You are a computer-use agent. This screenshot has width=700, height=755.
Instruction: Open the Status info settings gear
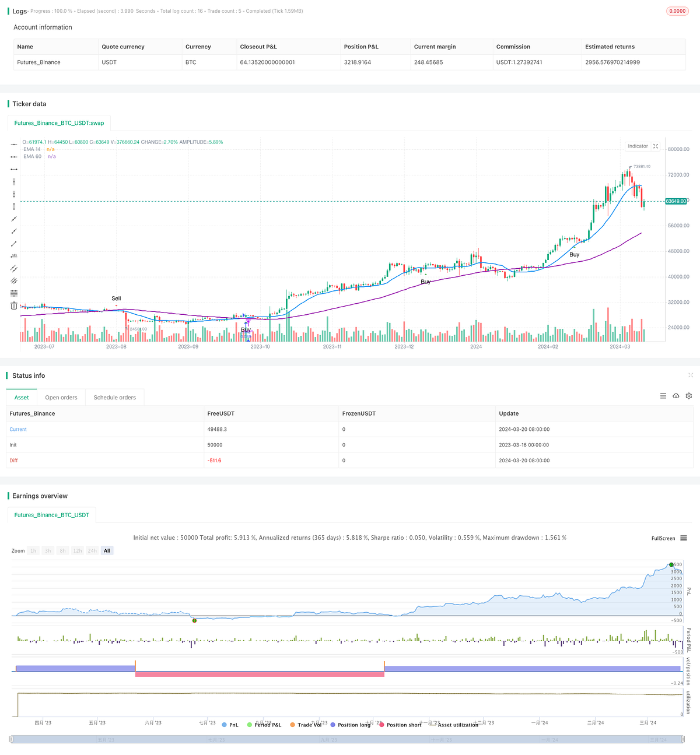coord(689,396)
